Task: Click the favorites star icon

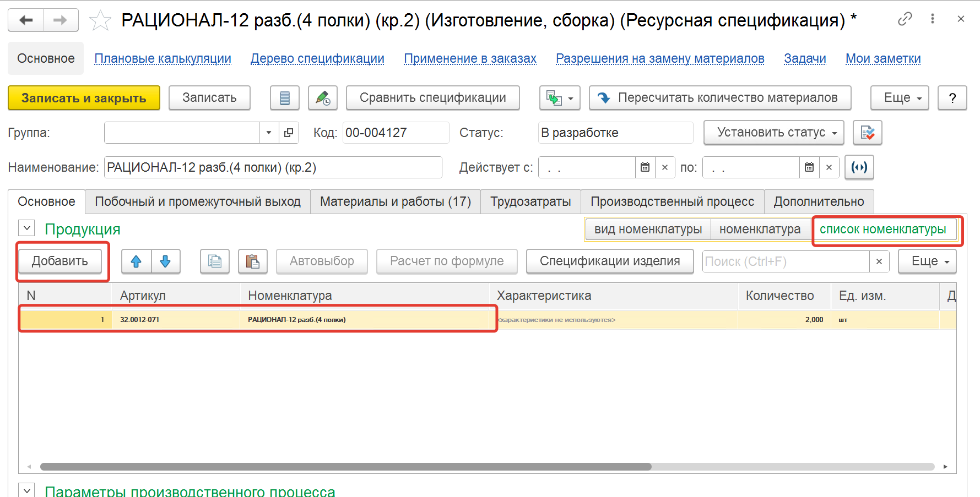Action: 100,20
